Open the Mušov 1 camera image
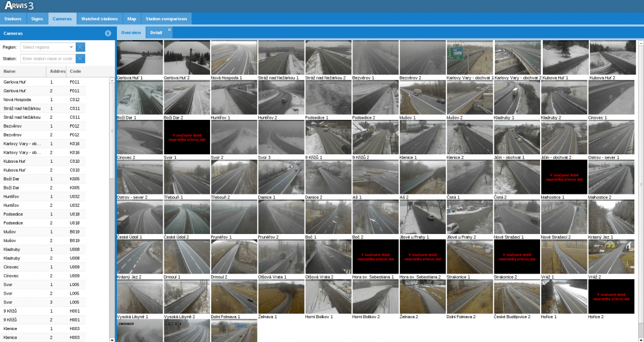 (423, 97)
